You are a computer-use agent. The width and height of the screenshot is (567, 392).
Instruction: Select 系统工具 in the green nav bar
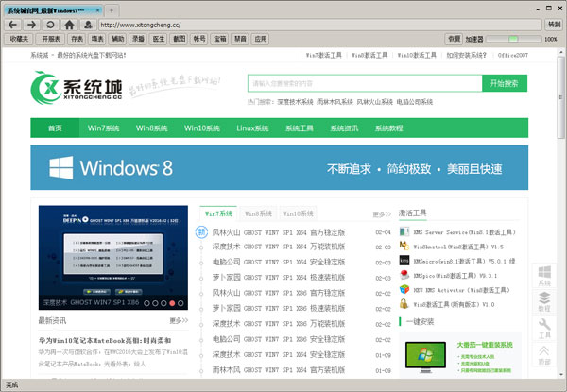tap(300, 128)
